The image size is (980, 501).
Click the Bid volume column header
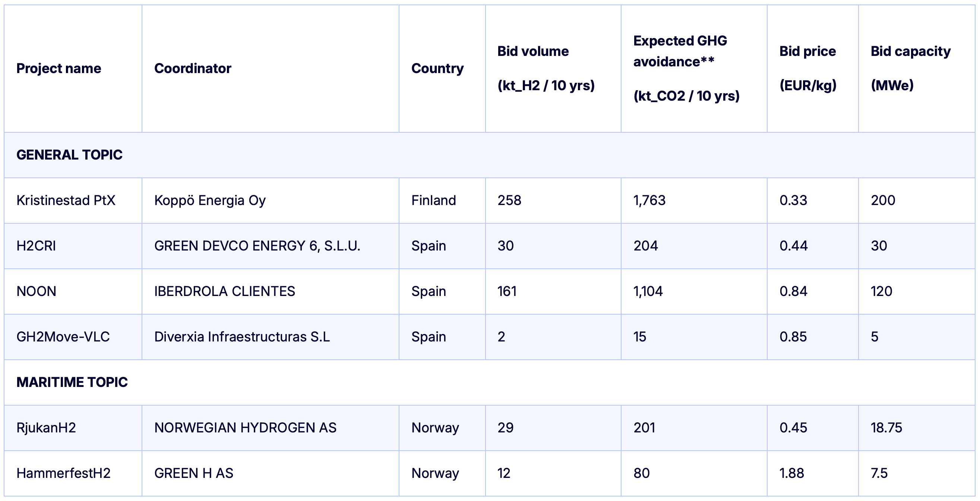[546, 69]
